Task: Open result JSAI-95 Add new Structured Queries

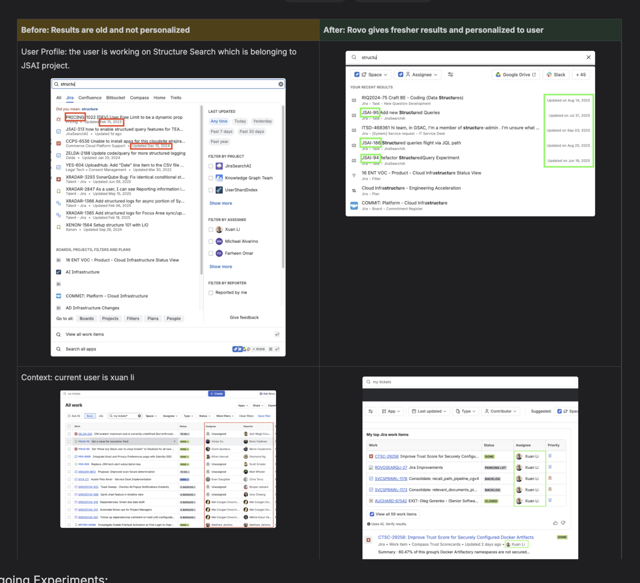Action: [x=400, y=112]
